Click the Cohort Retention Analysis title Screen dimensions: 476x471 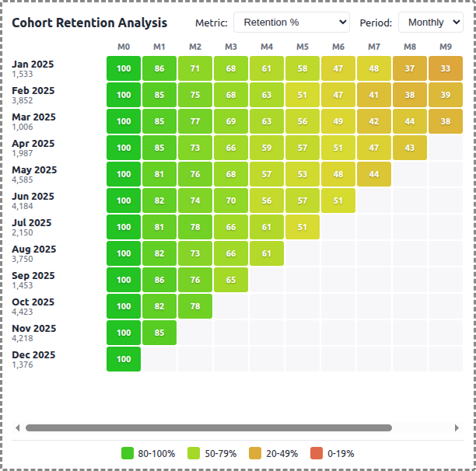point(89,23)
